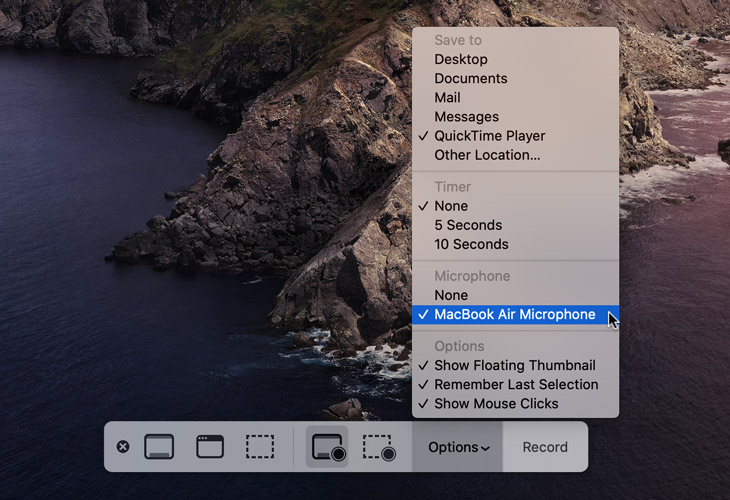Choose QuickTime Player as save destination
Image resolution: width=730 pixels, height=500 pixels.
click(x=489, y=136)
